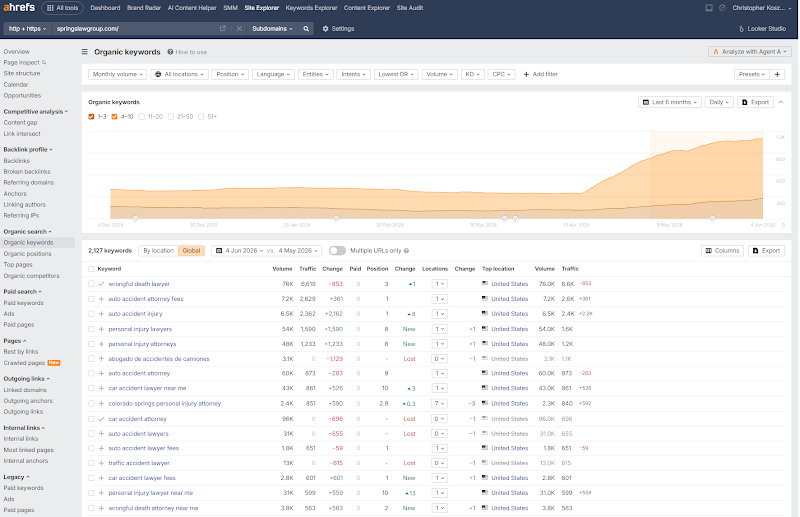Open the wrongful death lawyer keyword link
Image resolution: width=800 pixels, height=517 pixels.
(139, 284)
